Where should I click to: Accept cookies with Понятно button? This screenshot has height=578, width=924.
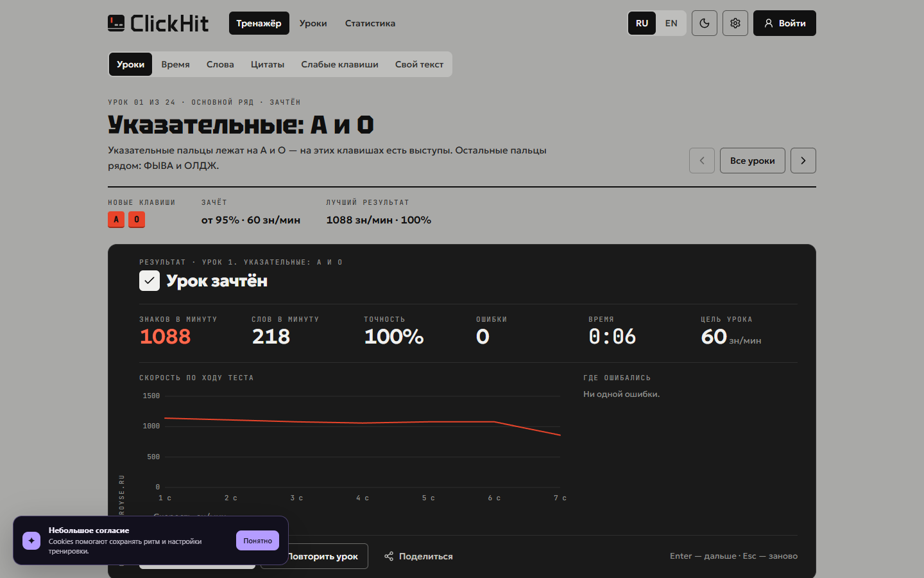click(x=258, y=541)
